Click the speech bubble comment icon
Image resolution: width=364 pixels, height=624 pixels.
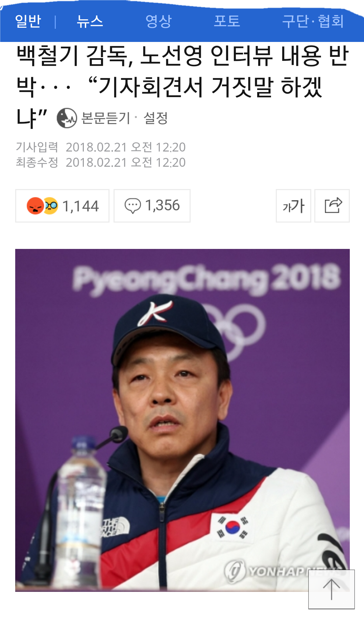click(132, 206)
